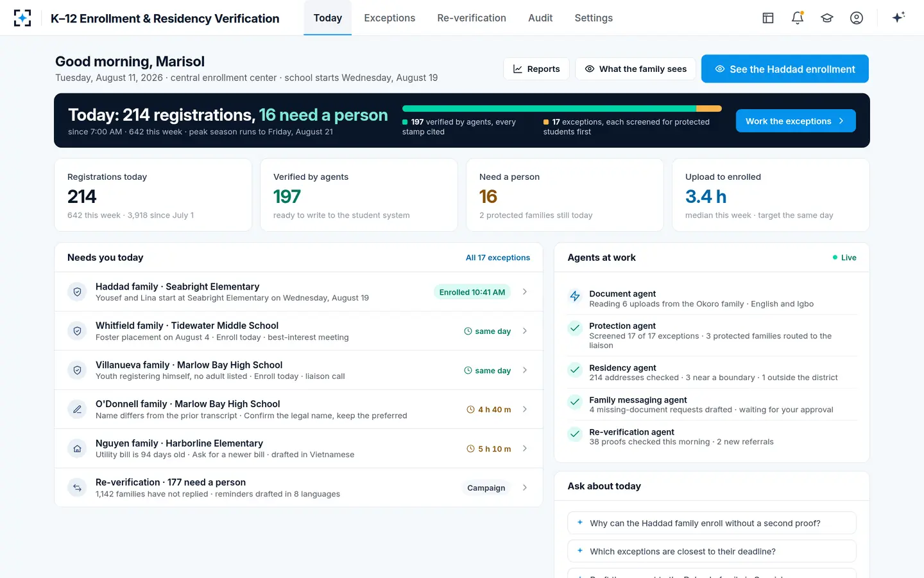Click Work the exceptions button
Image resolution: width=924 pixels, height=578 pixels.
[x=796, y=121]
